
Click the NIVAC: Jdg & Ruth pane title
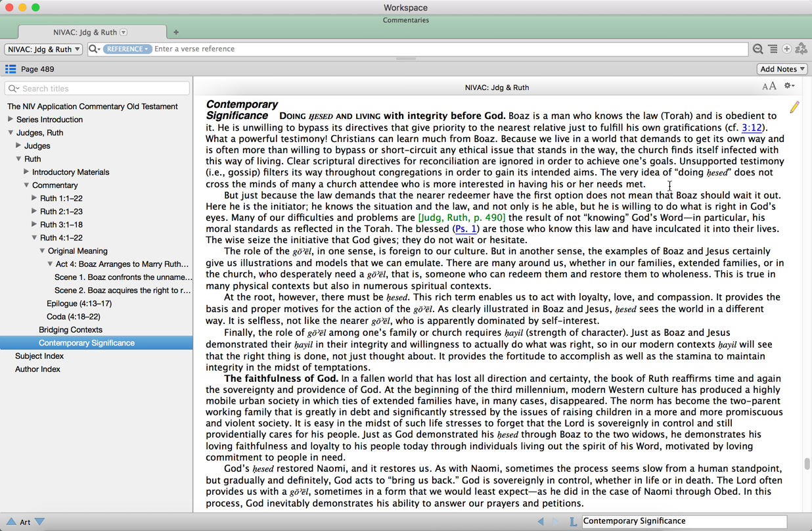coord(497,87)
